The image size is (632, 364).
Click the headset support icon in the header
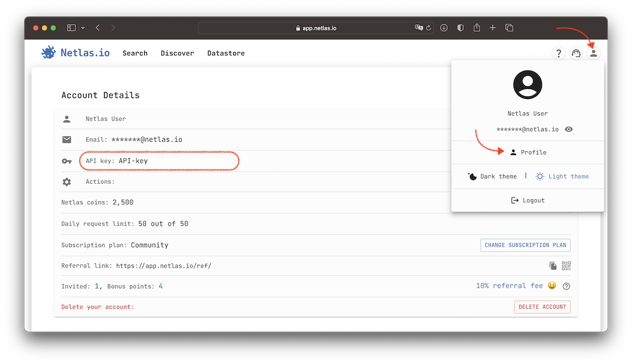[x=576, y=53]
